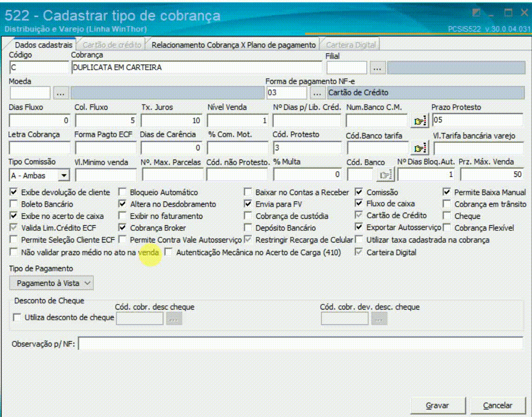Enable Cobrança Flexível option
The width and height of the screenshot is (532, 417).
pyautogui.click(x=446, y=228)
